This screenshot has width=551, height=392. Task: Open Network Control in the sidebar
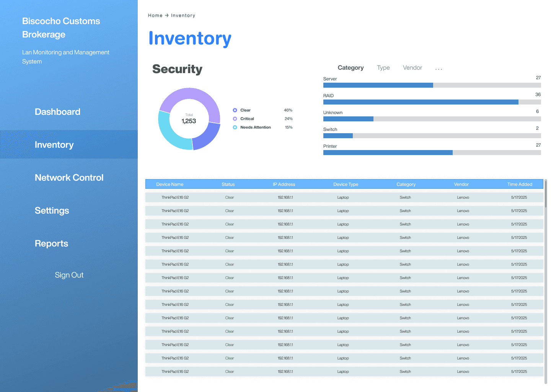pos(69,178)
